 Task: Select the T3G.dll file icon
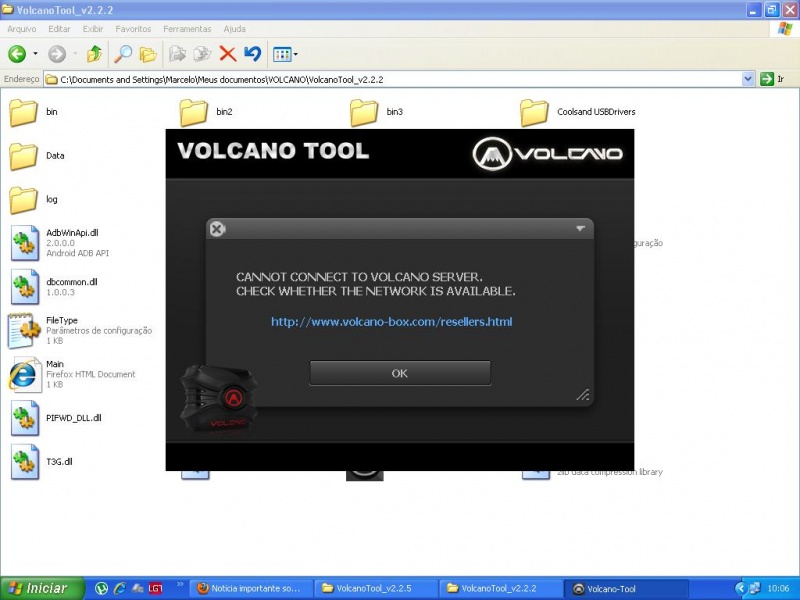(24, 462)
